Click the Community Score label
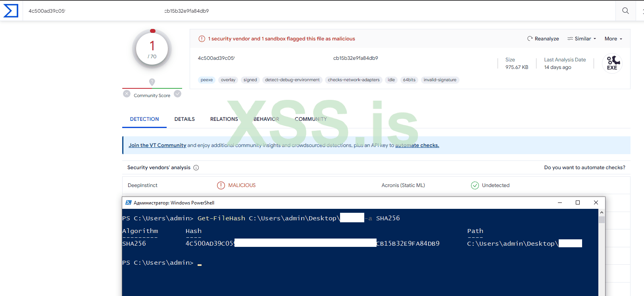Image resolution: width=644 pixels, height=296 pixels. [152, 95]
